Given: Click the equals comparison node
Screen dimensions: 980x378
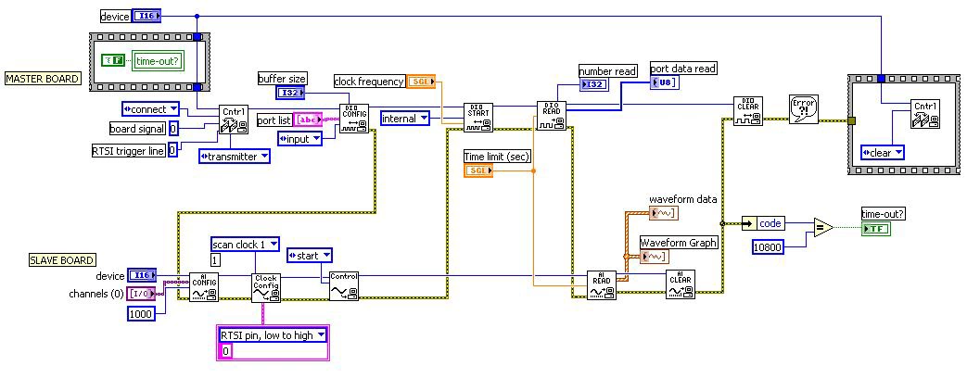Looking at the screenshot, I should click(822, 229).
